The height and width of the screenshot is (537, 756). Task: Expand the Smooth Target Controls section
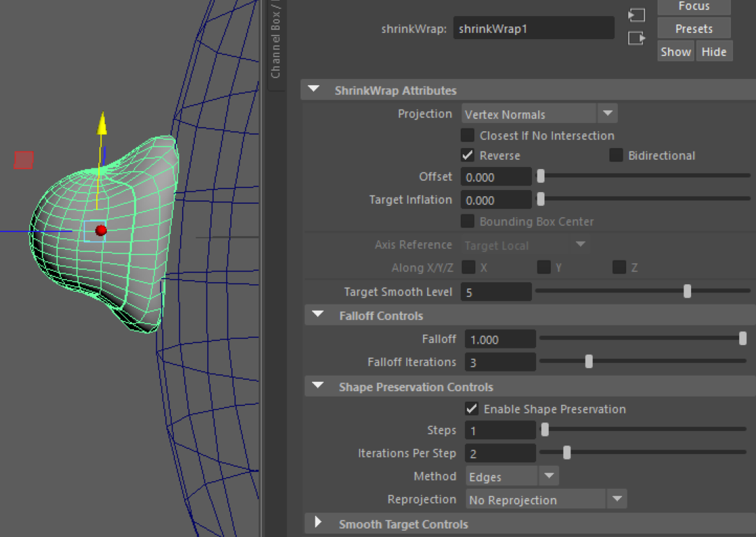(318, 524)
